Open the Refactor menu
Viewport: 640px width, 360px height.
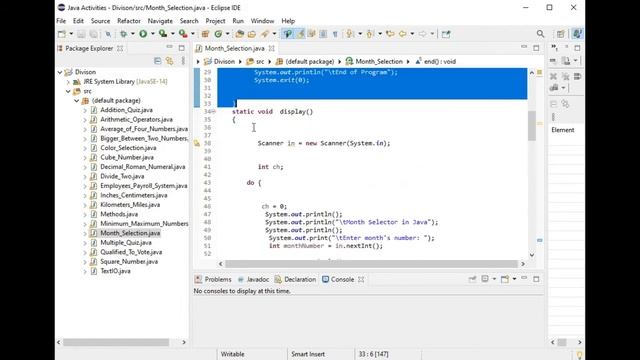[129, 21]
